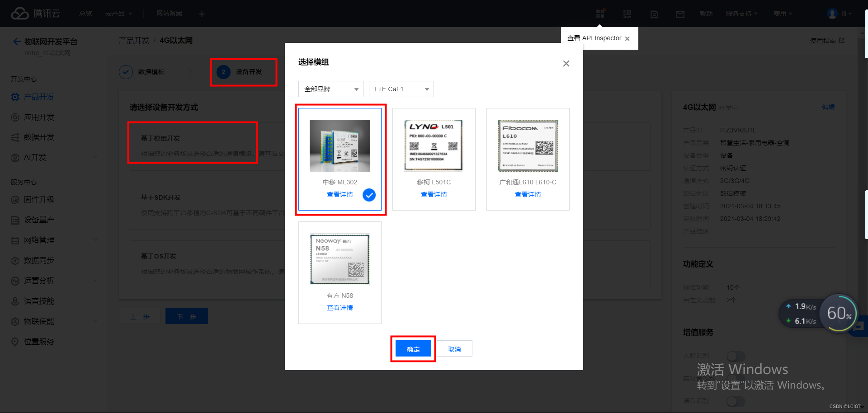
Task: Open 帮助 in the top navigation
Action: click(x=706, y=14)
